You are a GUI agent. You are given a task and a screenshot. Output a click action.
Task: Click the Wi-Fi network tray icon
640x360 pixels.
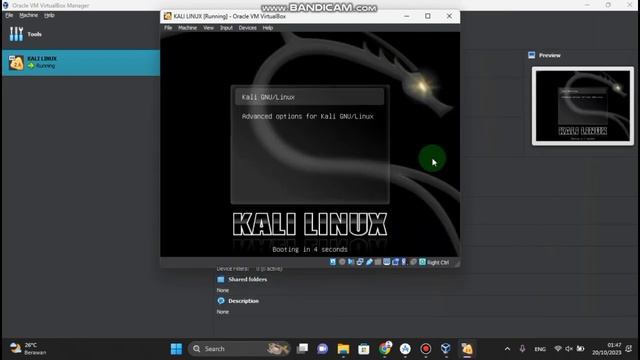click(x=558, y=349)
